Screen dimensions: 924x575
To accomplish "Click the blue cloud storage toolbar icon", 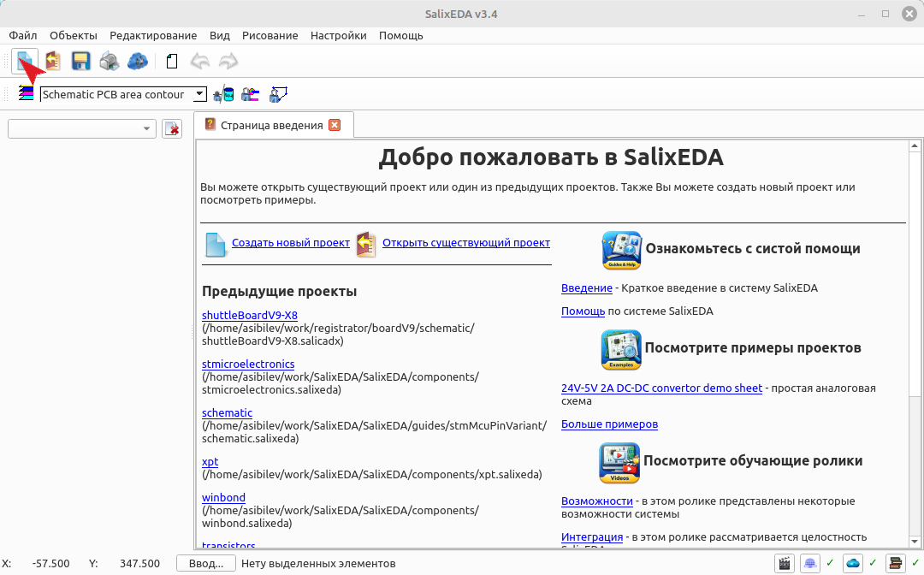I will click(137, 61).
